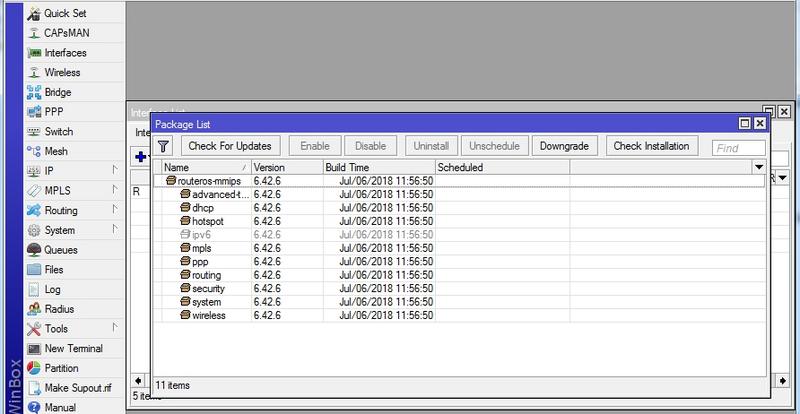The height and width of the screenshot is (414, 800).
Task: Launch New Terminal from sidebar
Action: pyautogui.click(x=73, y=349)
